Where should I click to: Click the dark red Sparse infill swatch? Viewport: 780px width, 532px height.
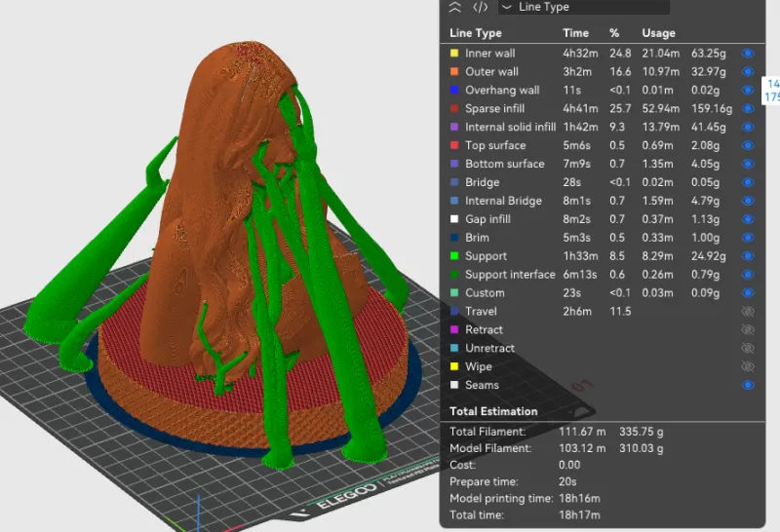point(454,108)
